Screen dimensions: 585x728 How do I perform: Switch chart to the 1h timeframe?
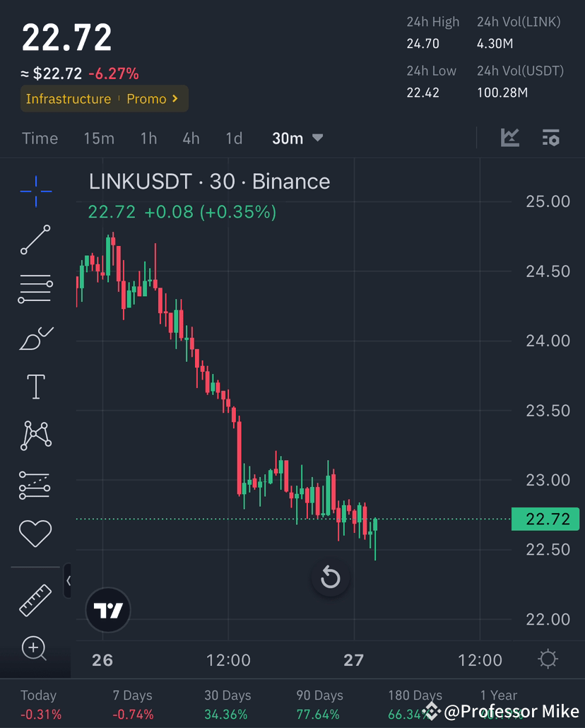click(x=148, y=139)
